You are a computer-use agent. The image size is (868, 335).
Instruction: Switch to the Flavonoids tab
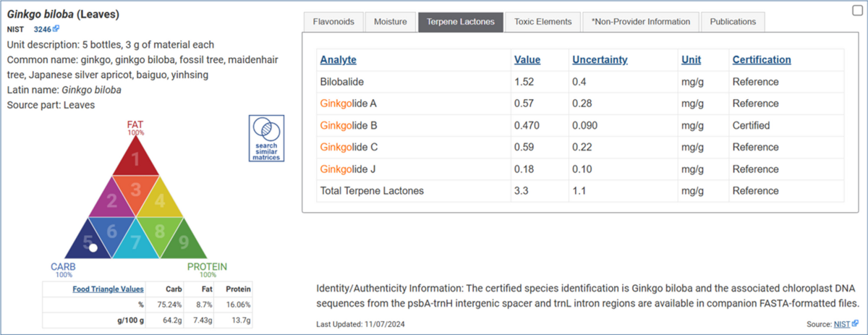click(x=333, y=22)
